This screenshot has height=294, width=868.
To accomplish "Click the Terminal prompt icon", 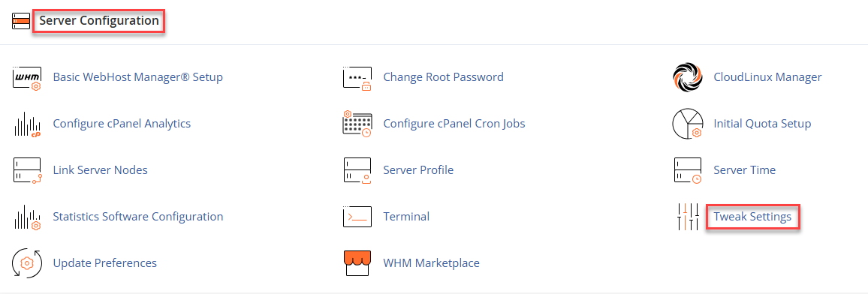I will [x=357, y=217].
